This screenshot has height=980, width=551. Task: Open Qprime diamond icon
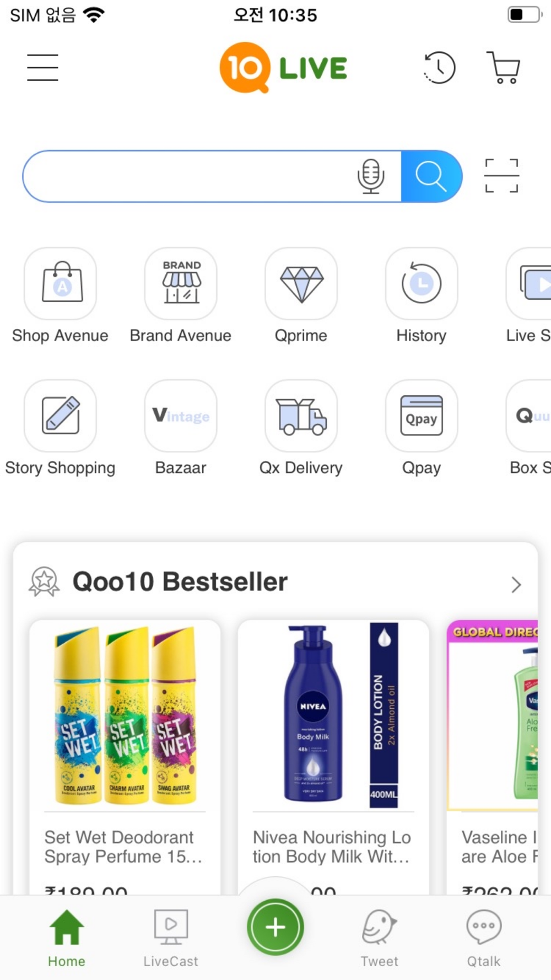click(x=301, y=283)
